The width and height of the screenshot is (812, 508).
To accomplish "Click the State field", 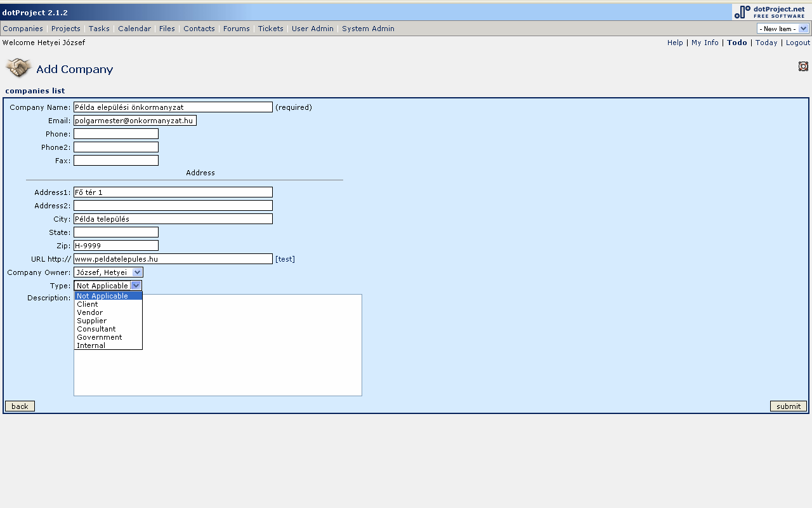I will pos(116,232).
